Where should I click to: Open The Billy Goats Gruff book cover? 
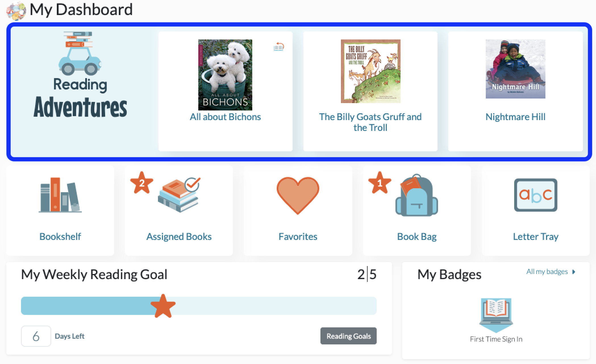pyautogui.click(x=370, y=71)
